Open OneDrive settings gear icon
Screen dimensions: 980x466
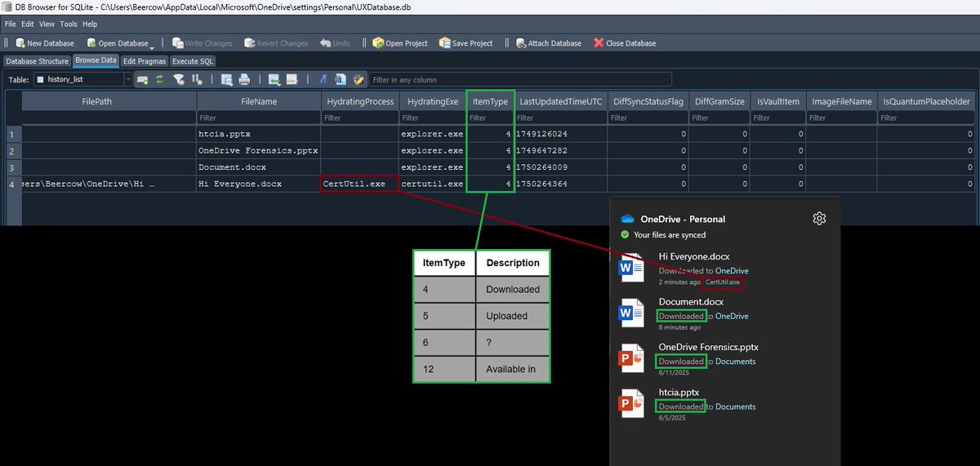tap(820, 218)
